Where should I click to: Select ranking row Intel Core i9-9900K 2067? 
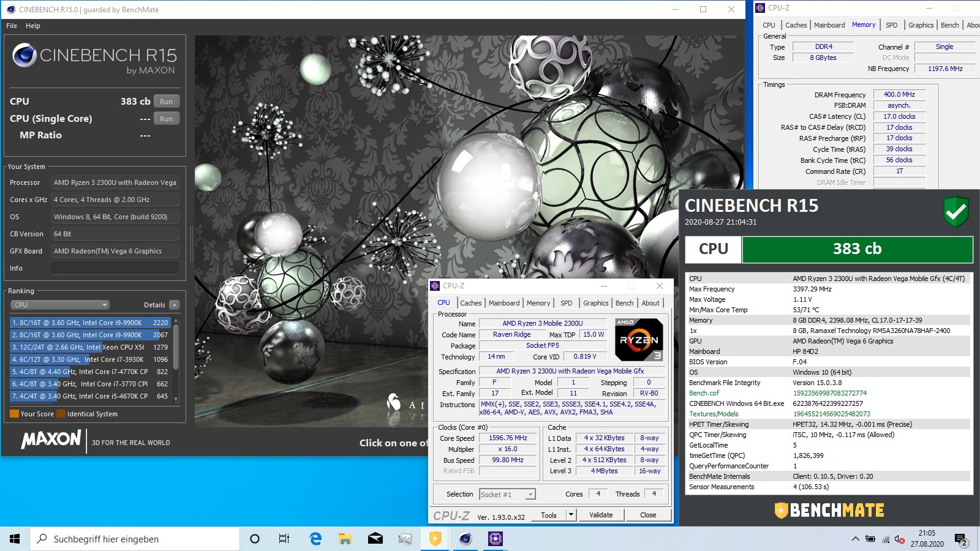pos(90,335)
